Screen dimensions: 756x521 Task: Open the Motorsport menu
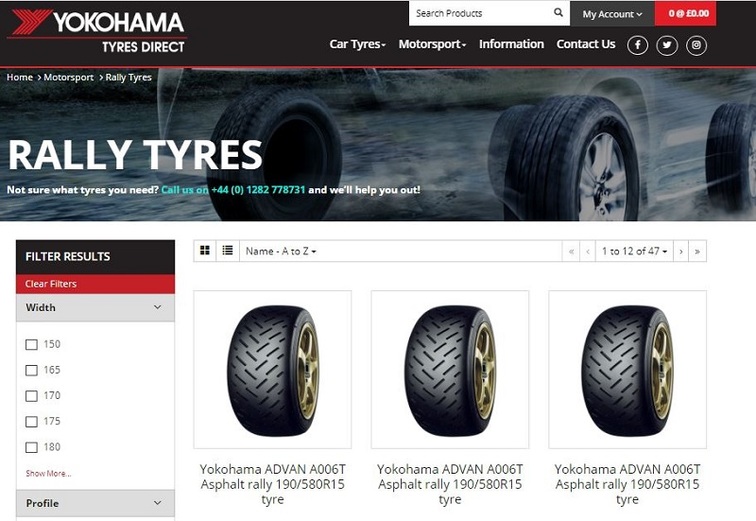pyautogui.click(x=432, y=44)
